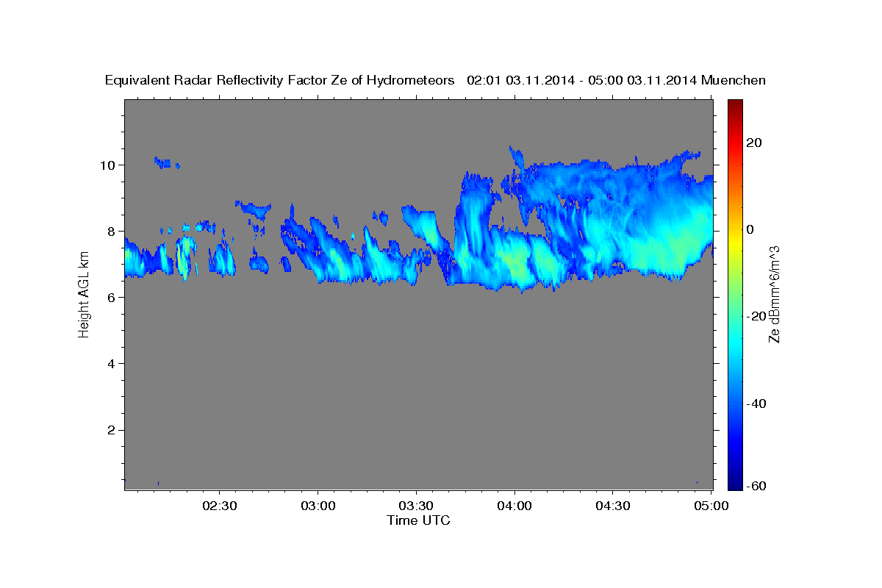
Task: Click the dark red top of the colorbar
Action: point(735,104)
